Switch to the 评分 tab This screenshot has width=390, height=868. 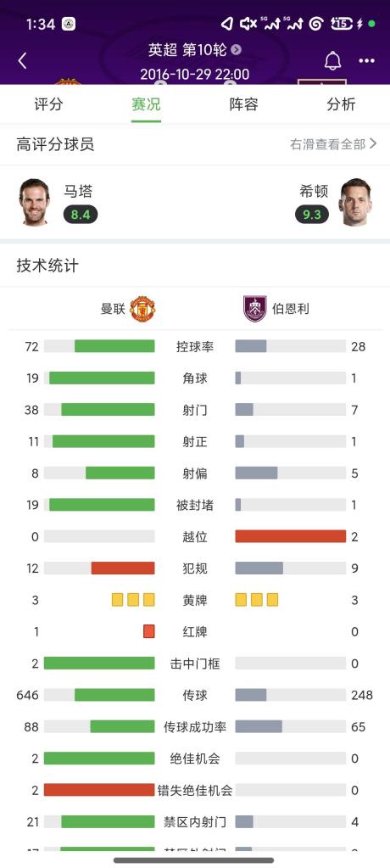(48, 104)
